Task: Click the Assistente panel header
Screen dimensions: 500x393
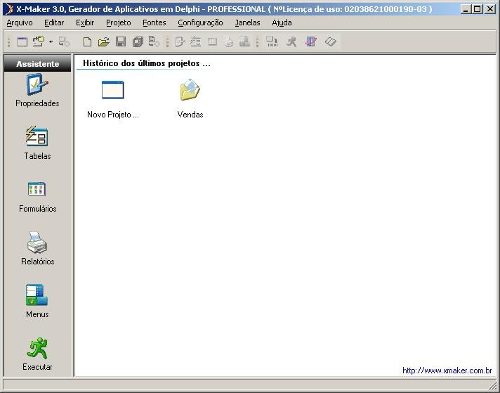Action: point(37,63)
